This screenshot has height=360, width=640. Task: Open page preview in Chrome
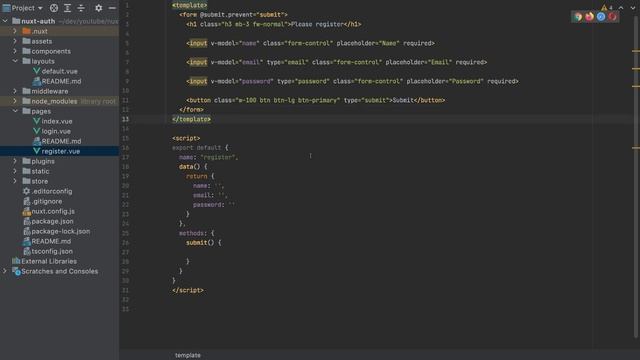578,17
